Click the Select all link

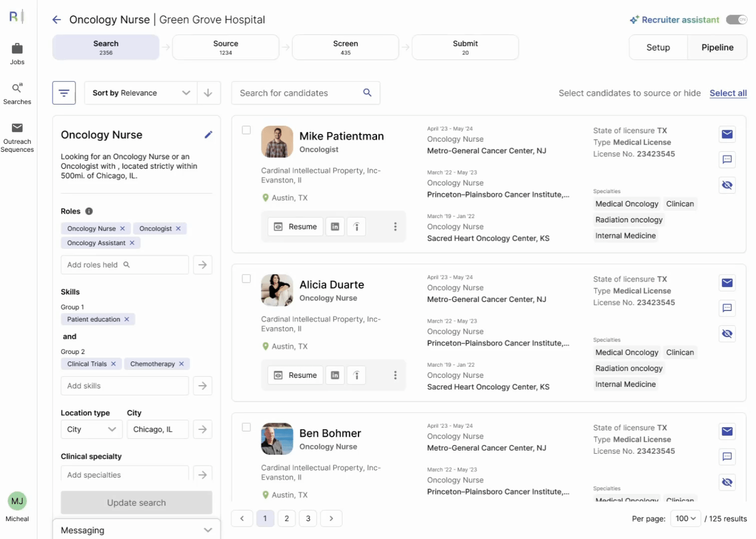[x=728, y=93]
